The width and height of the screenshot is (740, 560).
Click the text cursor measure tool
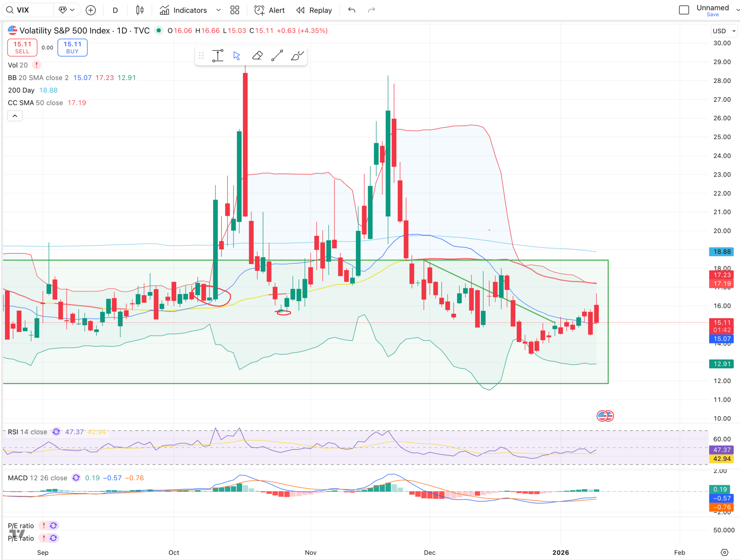218,56
